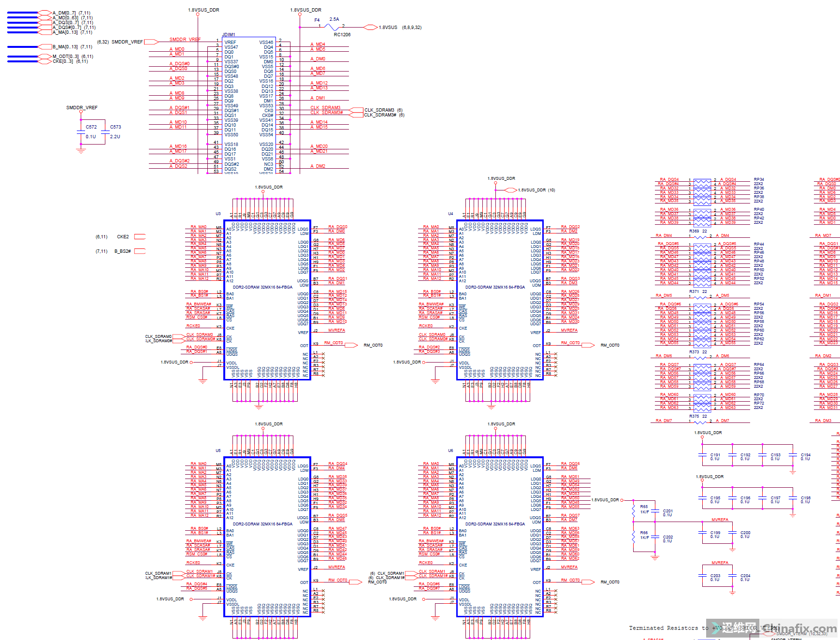Screen dimensions: 840x640
Task: Select the RP72 resistor pack label
Action: click(x=759, y=403)
